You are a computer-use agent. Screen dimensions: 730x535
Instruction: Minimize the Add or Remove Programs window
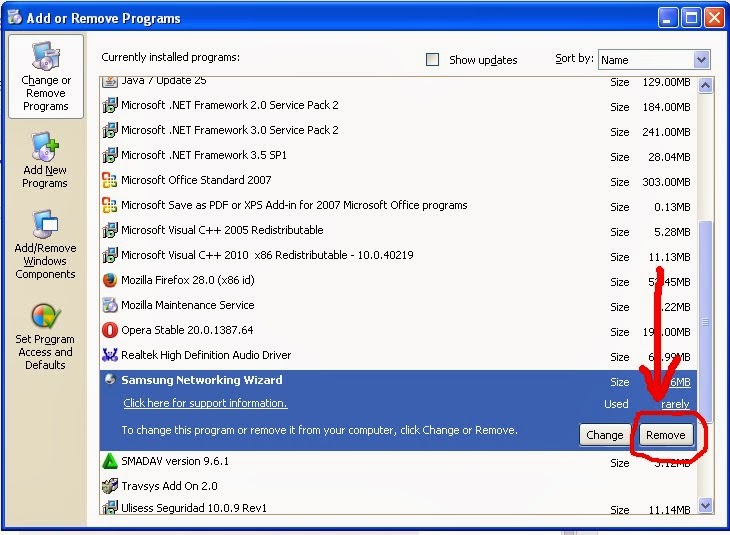click(667, 18)
